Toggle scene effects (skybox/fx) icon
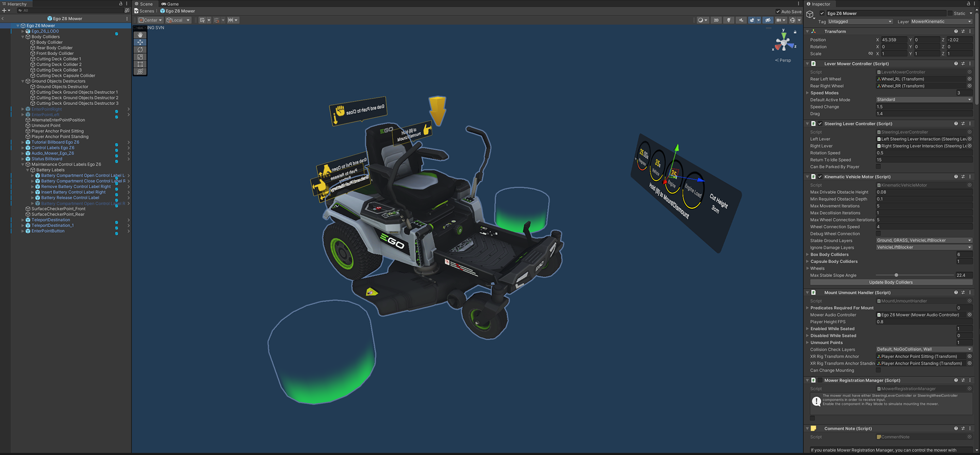This screenshot has width=980, height=455. (x=752, y=20)
